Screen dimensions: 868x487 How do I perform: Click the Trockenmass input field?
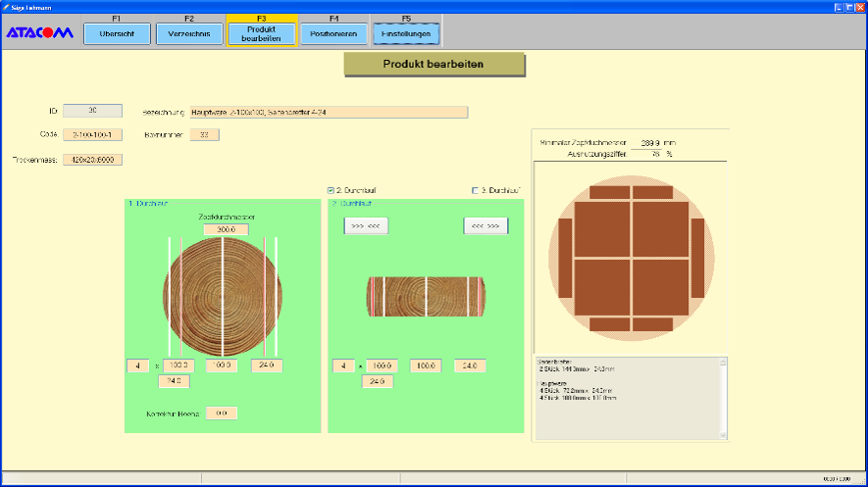pyautogui.click(x=92, y=160)
